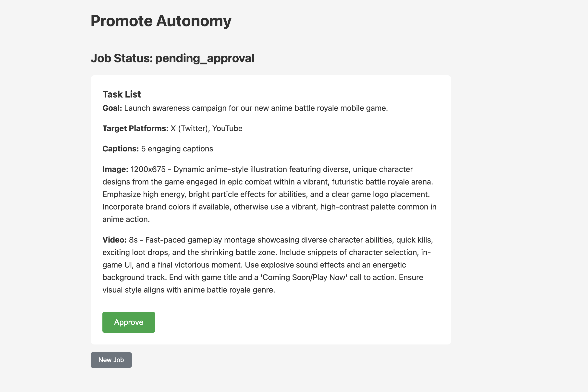Click the bold Video label
The image size is (588, 392).
[114, 240]
